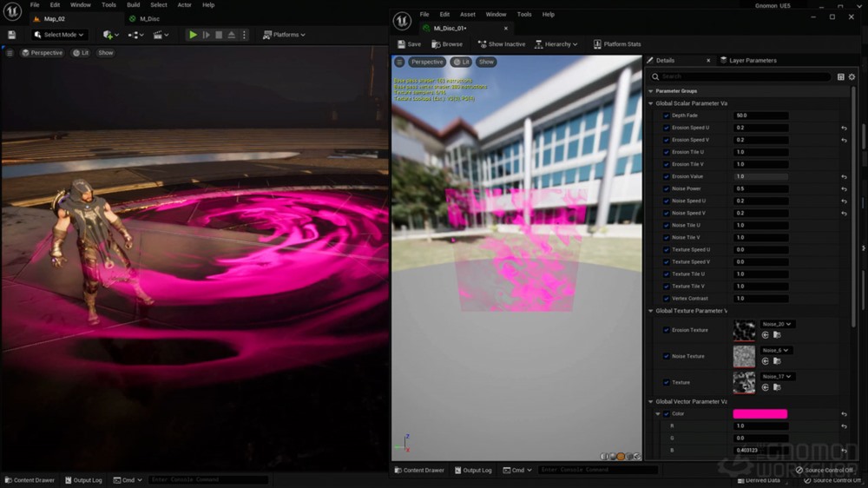Image resolution: width=868 pixels, height=488 pixels.
Task: Open details panel settings gear icon
Action: (x=852, y=77)
